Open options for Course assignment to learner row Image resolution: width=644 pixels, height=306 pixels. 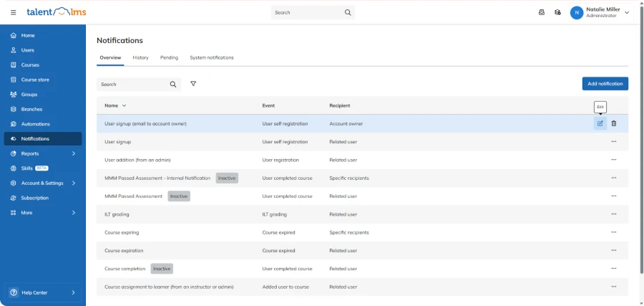coord(614,286)
